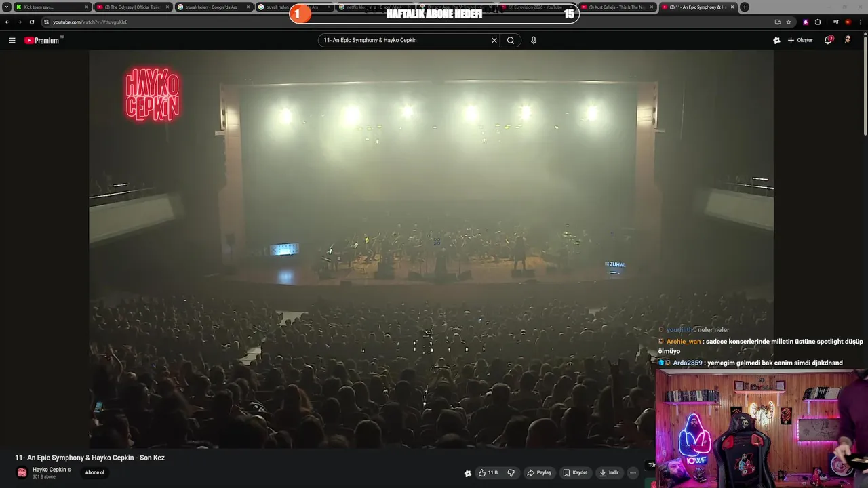The height and width of the screenshot is (488, 868).
Task: Download the video with İndir
Action: (x=609, y=473)
